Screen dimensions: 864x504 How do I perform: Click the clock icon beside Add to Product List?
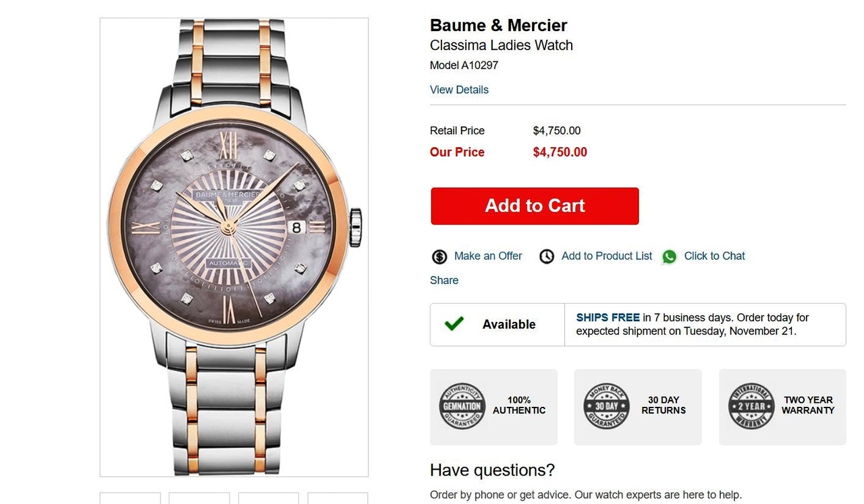[547, 256]
